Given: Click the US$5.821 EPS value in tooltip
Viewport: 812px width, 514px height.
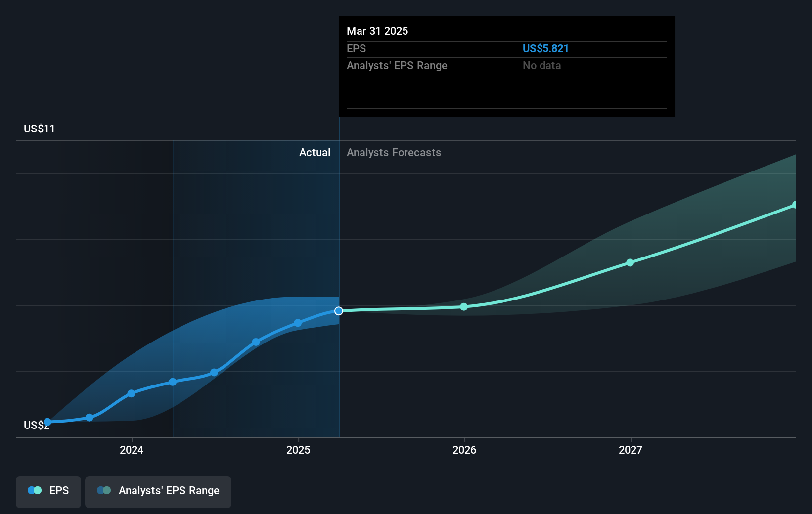Looking at the screenshot, I should tap(545, 48).
